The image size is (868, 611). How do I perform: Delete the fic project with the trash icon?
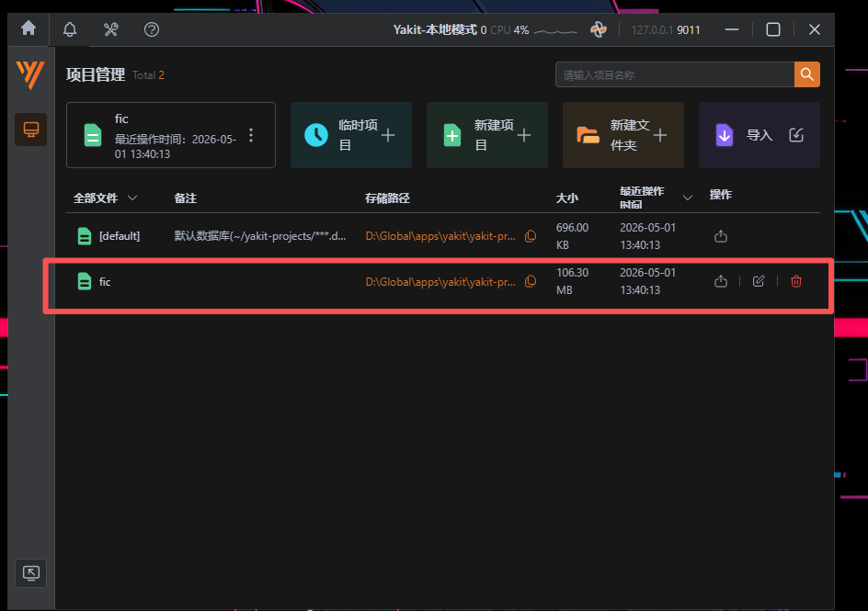796,281
